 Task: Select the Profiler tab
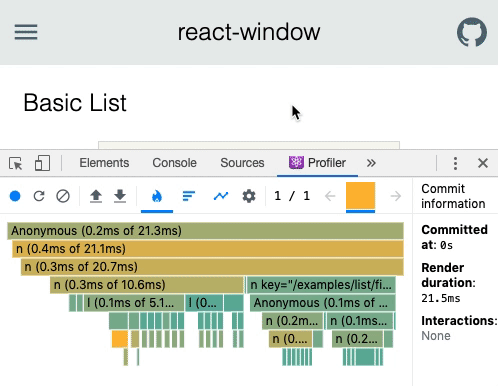coord(317,163)
